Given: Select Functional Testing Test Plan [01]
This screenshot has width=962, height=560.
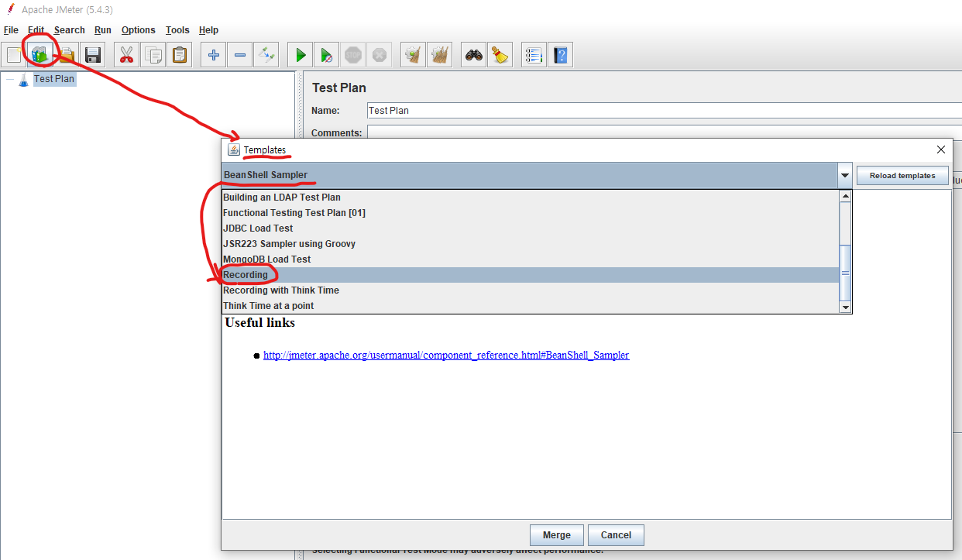Looking at the screenshot, I should (531, 213).
